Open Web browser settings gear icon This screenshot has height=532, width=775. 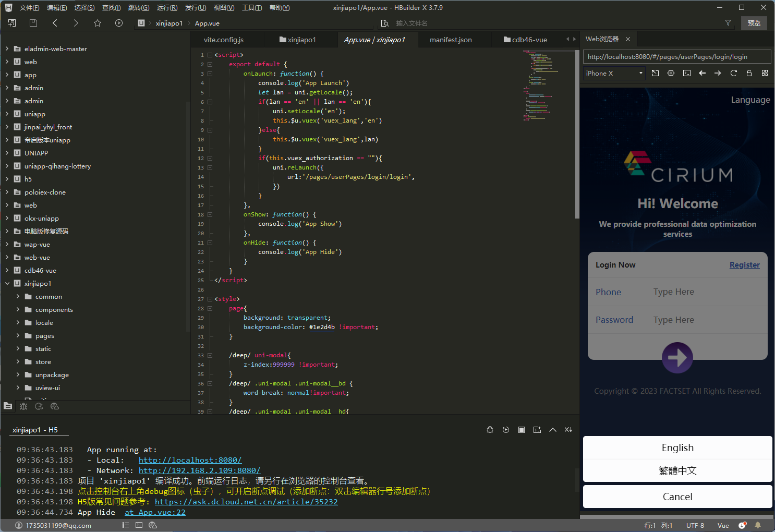point(671,73)
